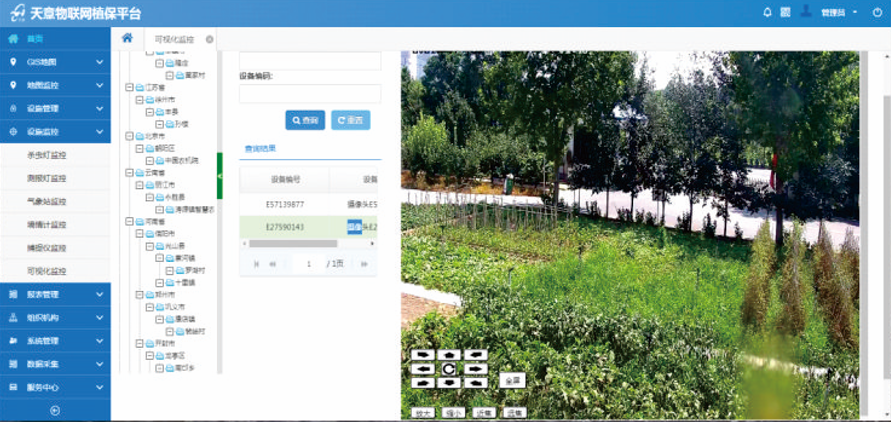The image size is (891, 422).
Task: Click the camera auto-rotate center icon
Action: [x=449, y=369]
